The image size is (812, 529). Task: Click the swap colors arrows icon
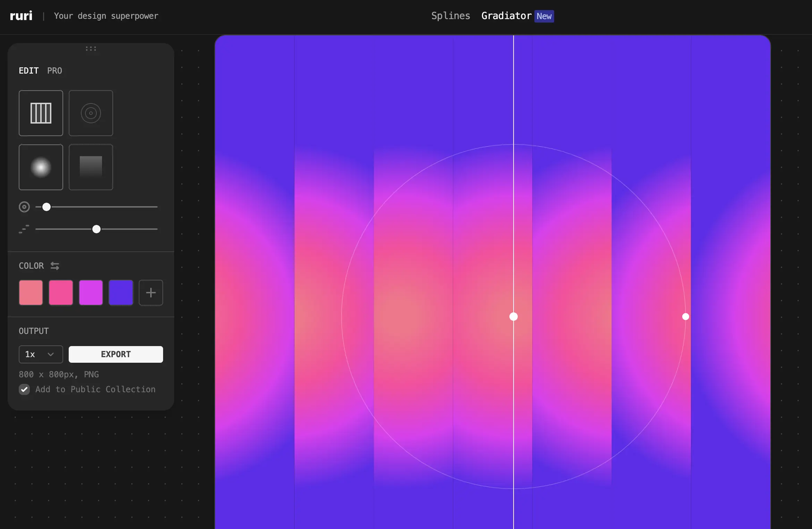coord(55,266)
